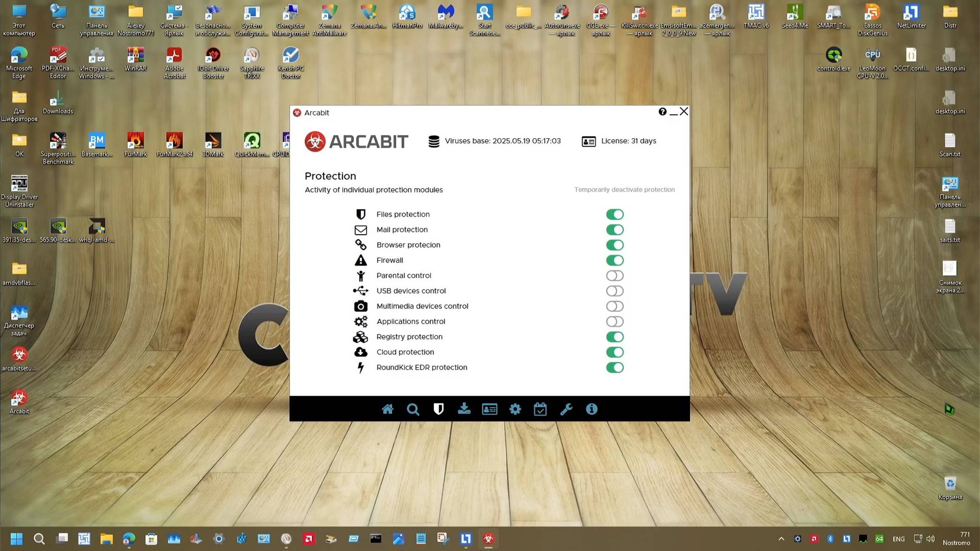
Task: Enable Parental control
Action: (x=615, y=275)
